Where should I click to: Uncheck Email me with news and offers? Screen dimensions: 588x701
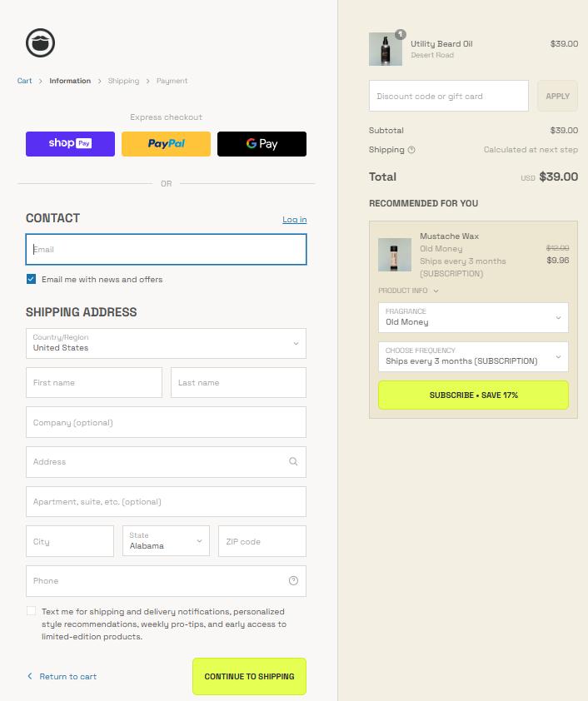click(32, 279)
